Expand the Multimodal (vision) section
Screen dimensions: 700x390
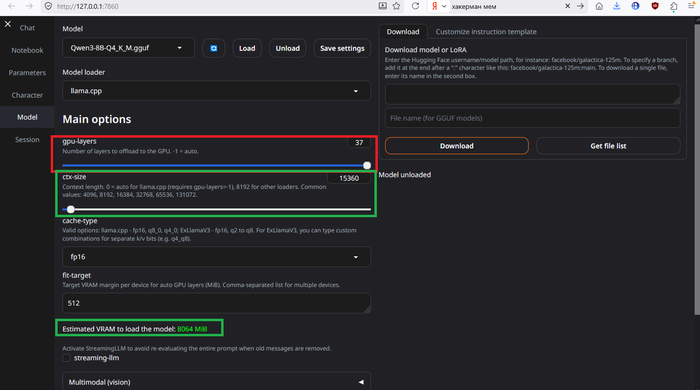point(217,382)
